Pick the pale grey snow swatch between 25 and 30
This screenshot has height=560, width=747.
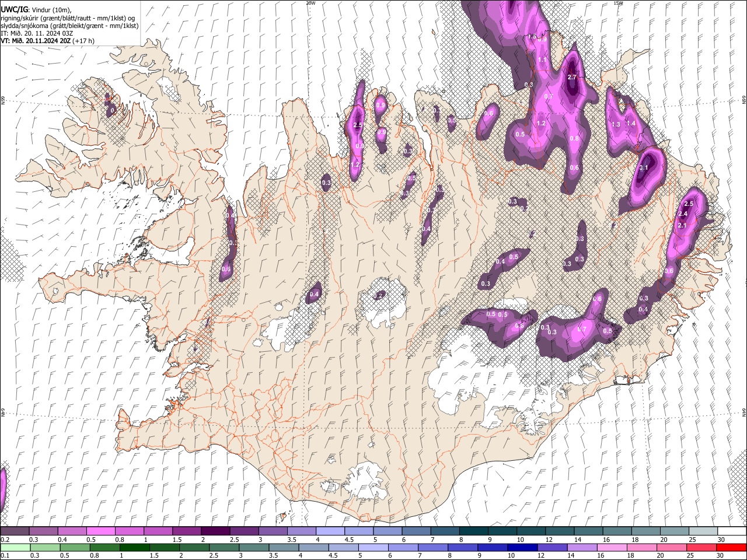pos(703,531)
